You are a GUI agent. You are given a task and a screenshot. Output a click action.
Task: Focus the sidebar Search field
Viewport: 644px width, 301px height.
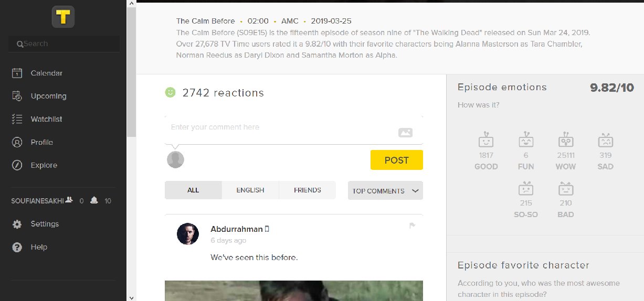pyautogui.click(x=64, y=44)
